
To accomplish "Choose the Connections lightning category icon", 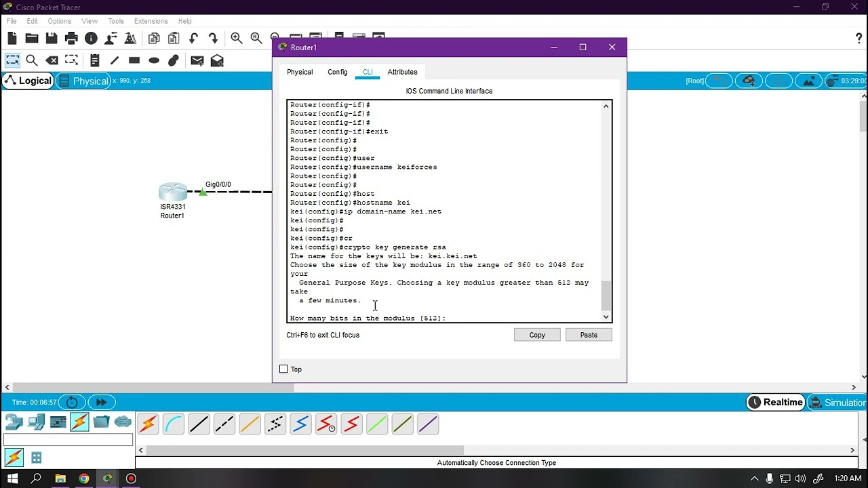I will (x=79, y=423).
